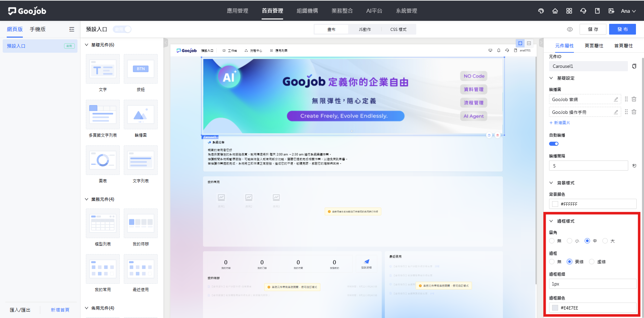Select fit-to-screen canvas view icon

tap(520, 43)
